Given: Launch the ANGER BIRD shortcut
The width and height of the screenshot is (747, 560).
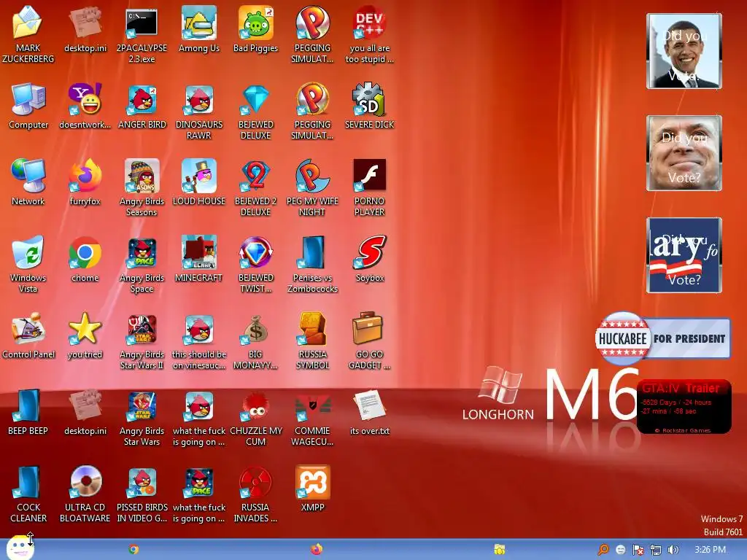Looking at the screenshot, I should (142, 99).
